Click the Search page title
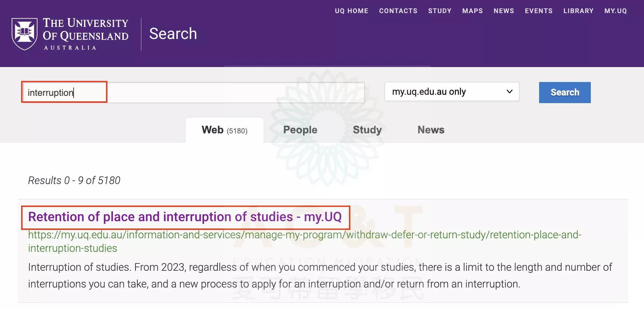This screenshot has width=644, height=309. (x=173, y=34)
